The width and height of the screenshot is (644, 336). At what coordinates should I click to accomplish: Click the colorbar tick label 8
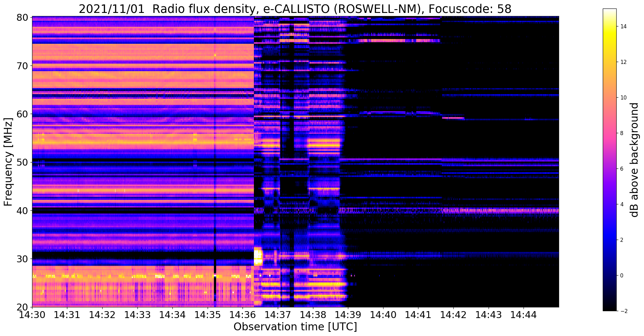(x=621, y=133)
